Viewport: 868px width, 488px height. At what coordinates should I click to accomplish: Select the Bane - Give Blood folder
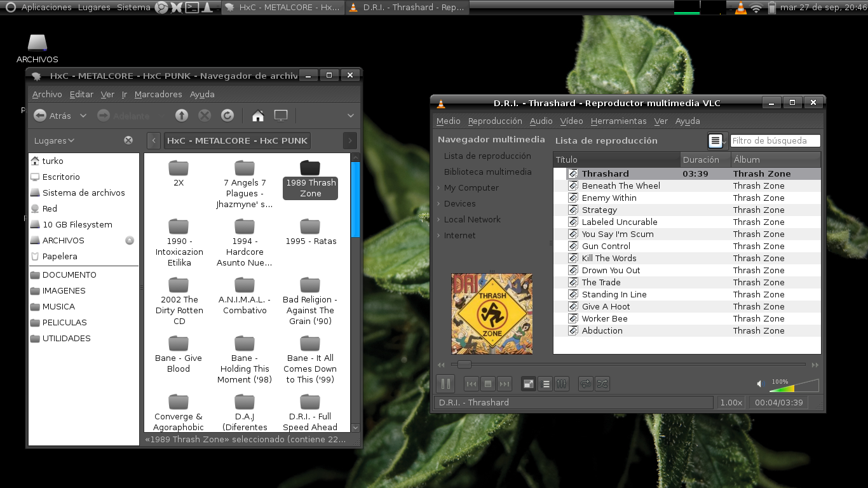179,355
